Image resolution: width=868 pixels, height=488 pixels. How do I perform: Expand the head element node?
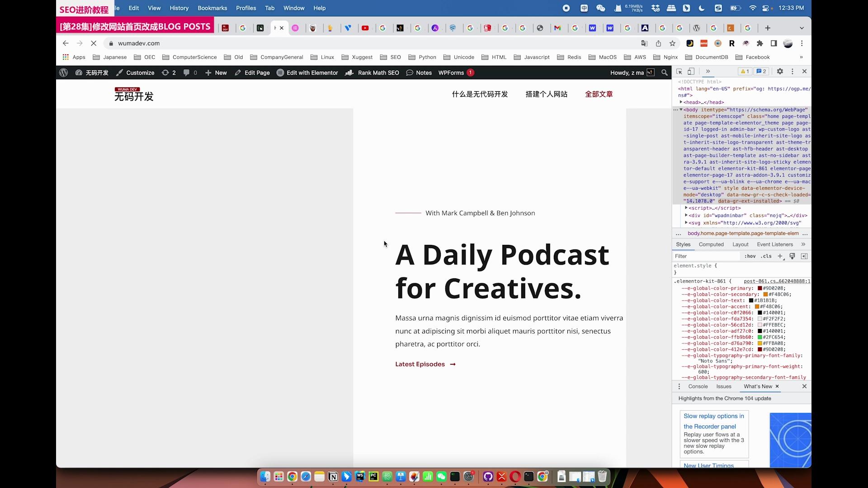point(681,102)
